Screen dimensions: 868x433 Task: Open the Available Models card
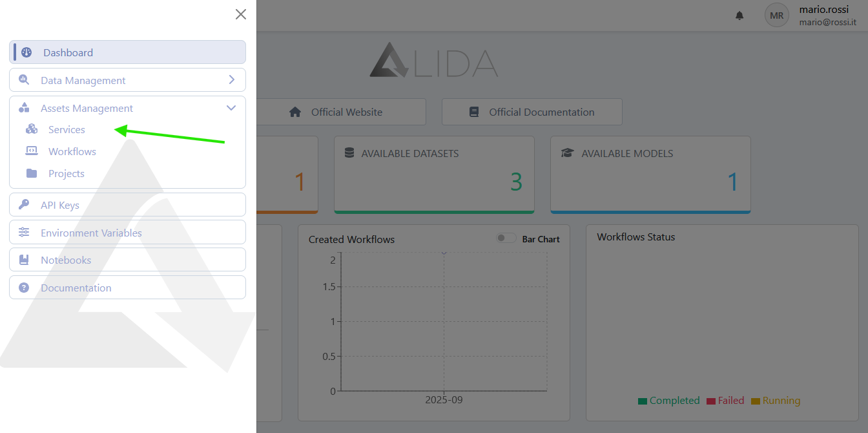[650, 174]
